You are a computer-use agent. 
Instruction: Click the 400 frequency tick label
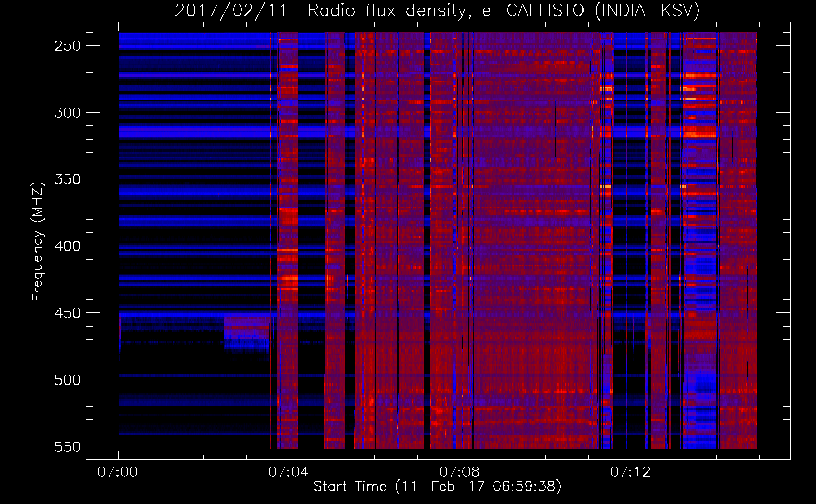(68, 246)
